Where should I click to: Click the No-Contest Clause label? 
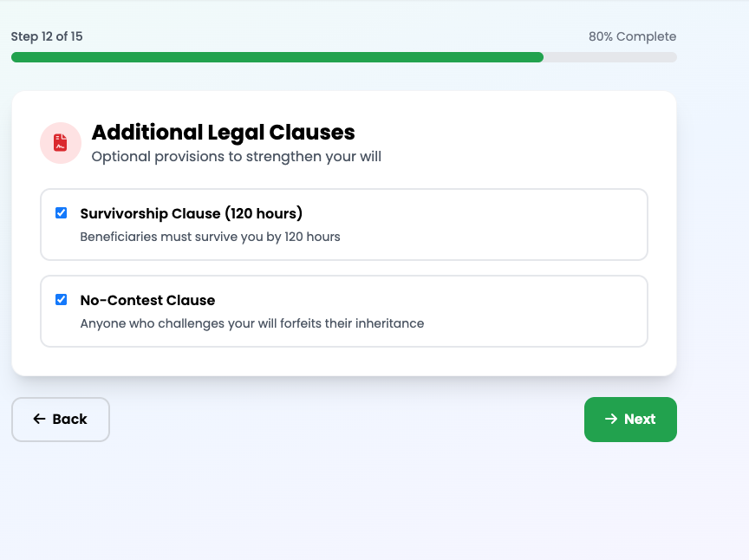[x=147, y=300]
